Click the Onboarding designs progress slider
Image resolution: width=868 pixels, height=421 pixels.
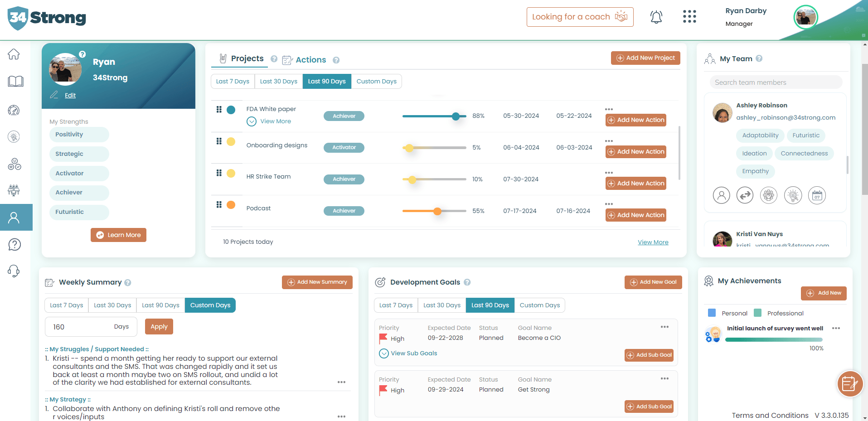[x=434, y=148]
